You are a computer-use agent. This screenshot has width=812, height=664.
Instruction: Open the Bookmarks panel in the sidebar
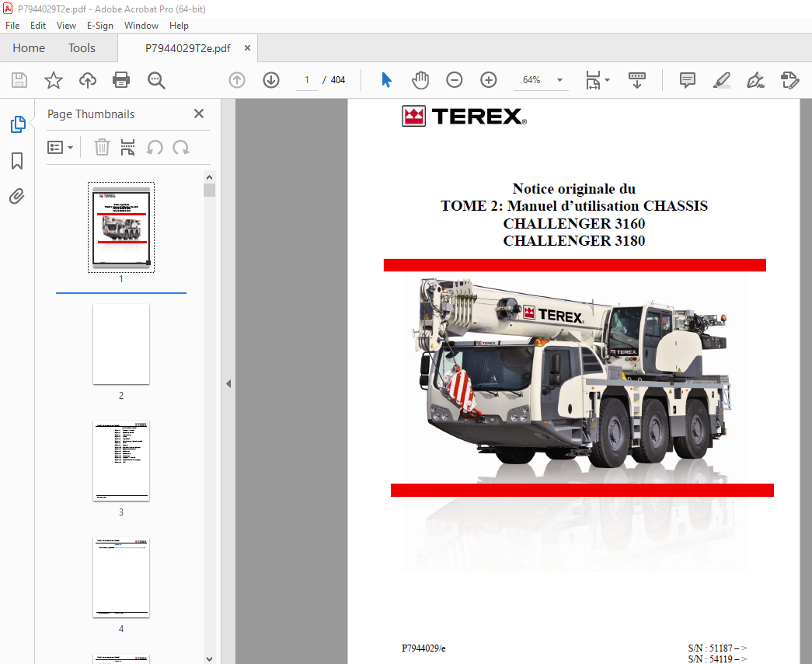click(x=17, y=161)
